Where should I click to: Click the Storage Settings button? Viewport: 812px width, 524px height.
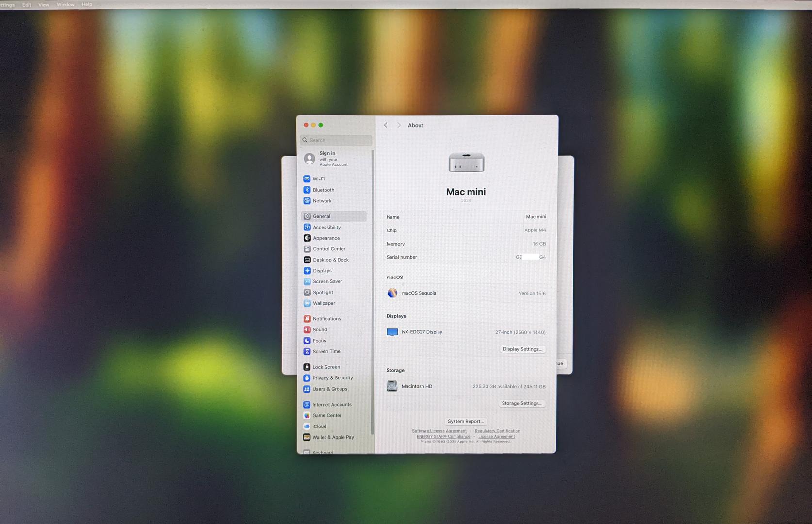[521, 403]
